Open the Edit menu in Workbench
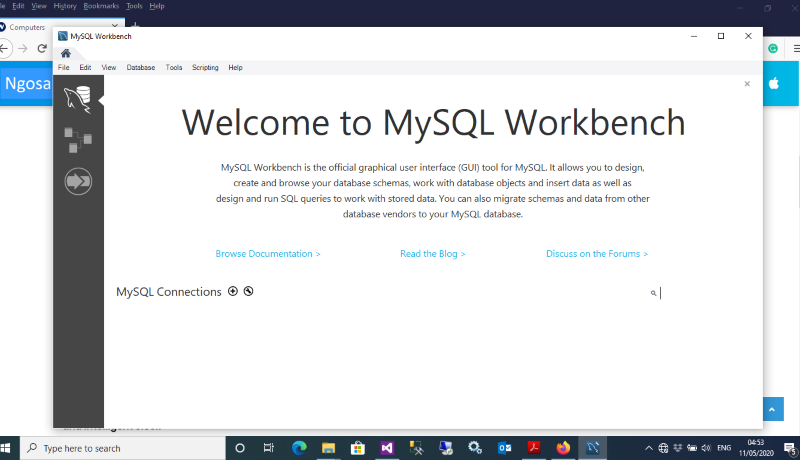800x460 pixels. pyautogui.click(x=85, y=67)
